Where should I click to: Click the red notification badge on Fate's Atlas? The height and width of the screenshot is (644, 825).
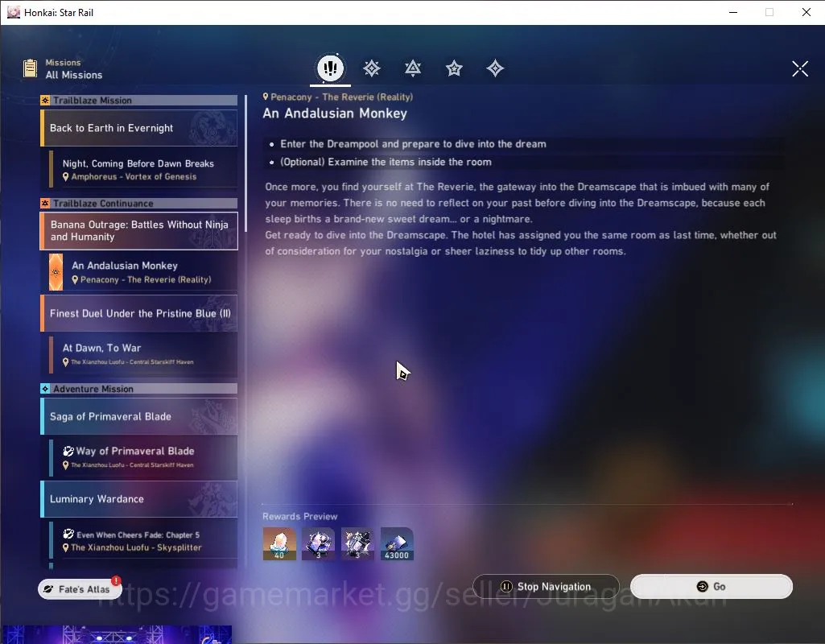pos(116,580)
